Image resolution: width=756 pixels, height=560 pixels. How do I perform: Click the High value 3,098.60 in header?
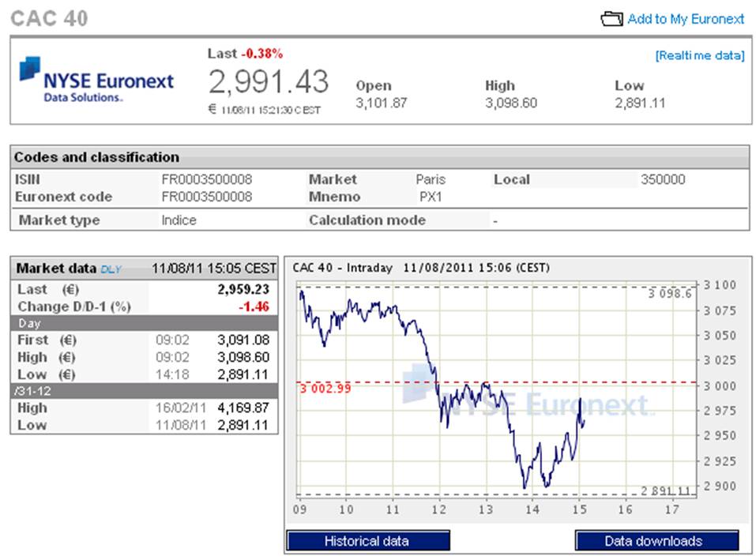pyautogui.click(x=511, y=103)
